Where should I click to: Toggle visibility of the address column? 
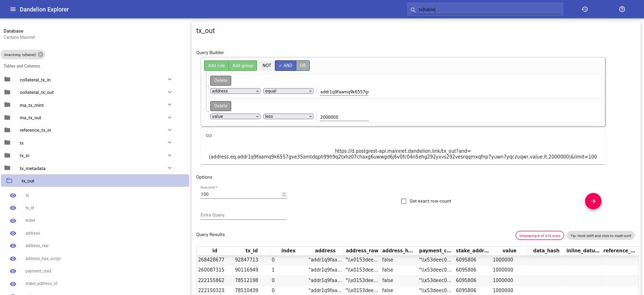tap(13, 233)
